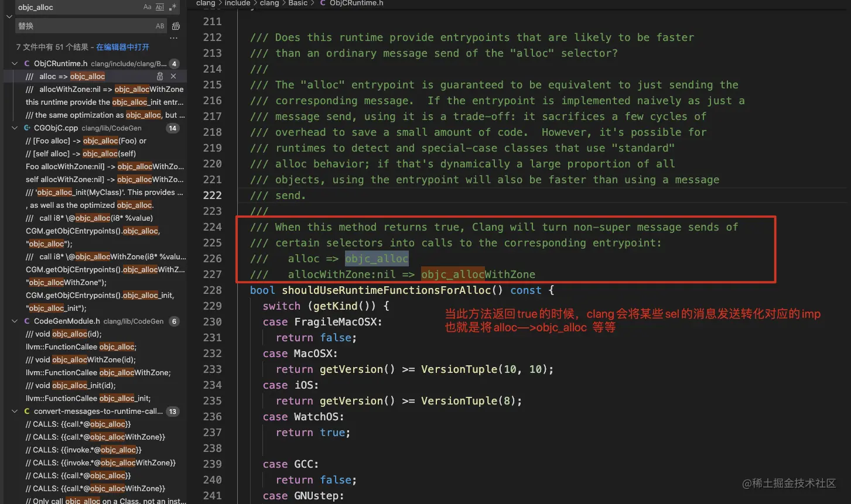
Task: Open result 'this runtime provide the objc_alloc_init'
Action: pos(105,102)
